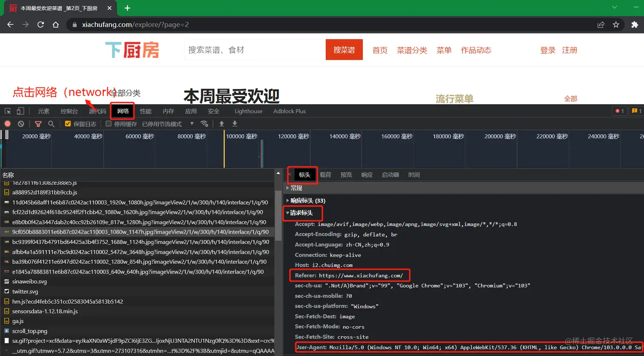
Task: Click the share page icon in address bar
Action: click(601, 25)
